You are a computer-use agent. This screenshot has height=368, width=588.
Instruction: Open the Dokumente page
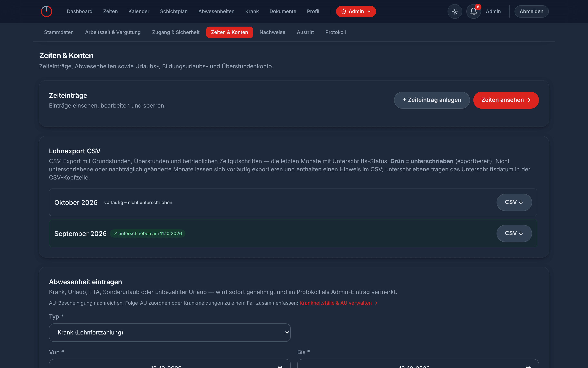[283, 11]
